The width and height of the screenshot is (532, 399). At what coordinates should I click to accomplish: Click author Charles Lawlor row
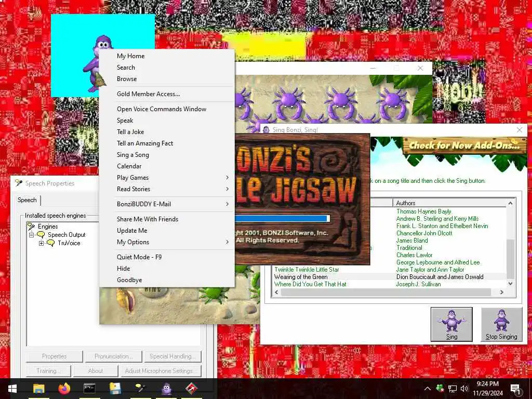click(414, 255)
